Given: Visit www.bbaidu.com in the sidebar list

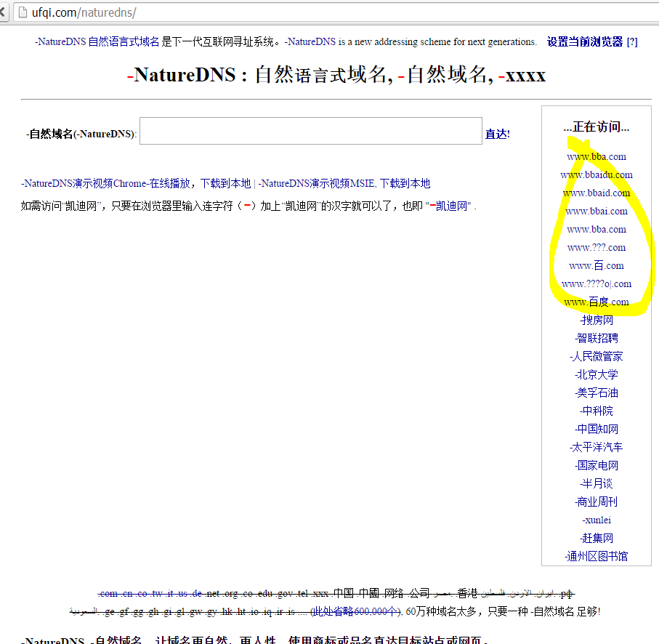Looking at the screenshot, I should [596, 174].
